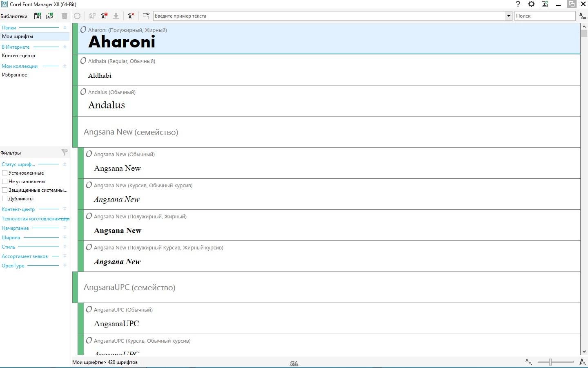
Task: Click the OpenType O icon next to Andalus
Action: [x=83, y=92]
